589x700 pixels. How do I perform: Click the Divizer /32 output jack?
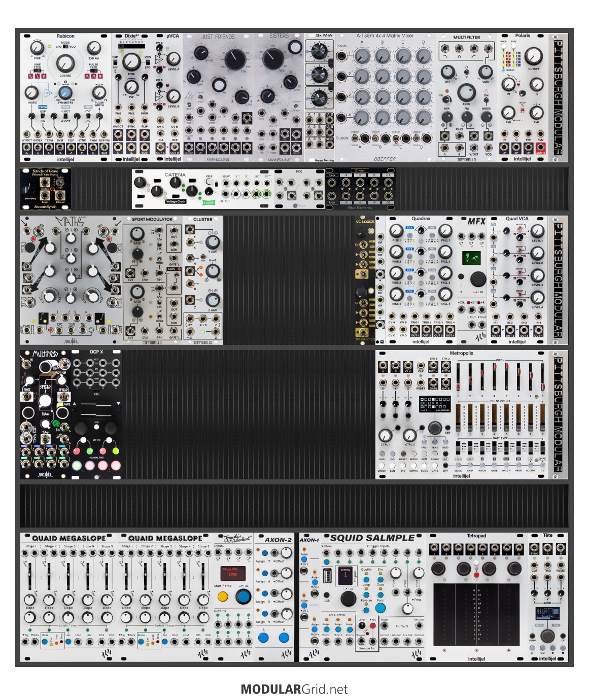coord(388,195)
